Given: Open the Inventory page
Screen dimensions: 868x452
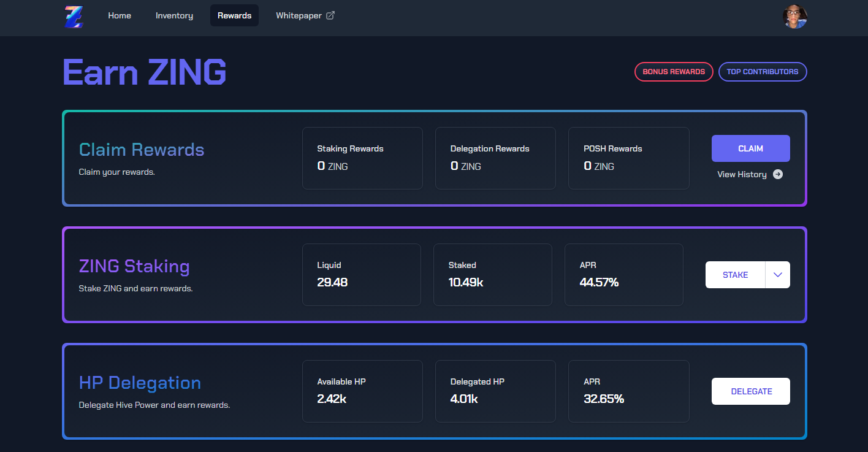Looking at the screenshot, I should pos(174,15).
